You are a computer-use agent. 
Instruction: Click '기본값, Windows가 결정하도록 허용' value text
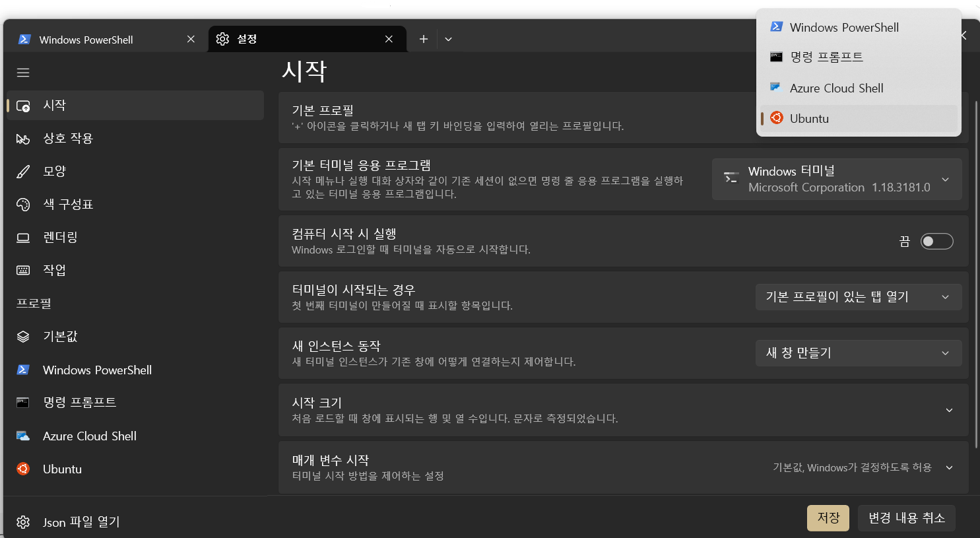click(x=852, y=467)
